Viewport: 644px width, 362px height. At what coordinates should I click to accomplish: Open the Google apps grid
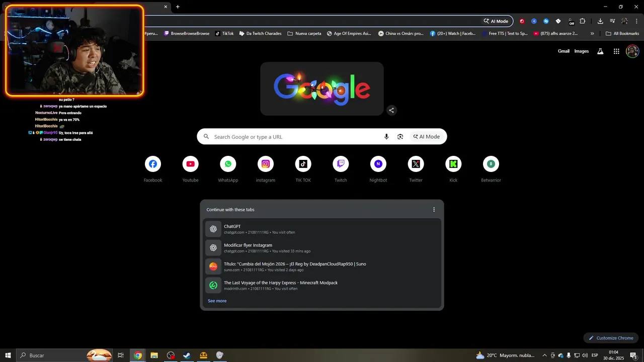[x=616, y=51]
